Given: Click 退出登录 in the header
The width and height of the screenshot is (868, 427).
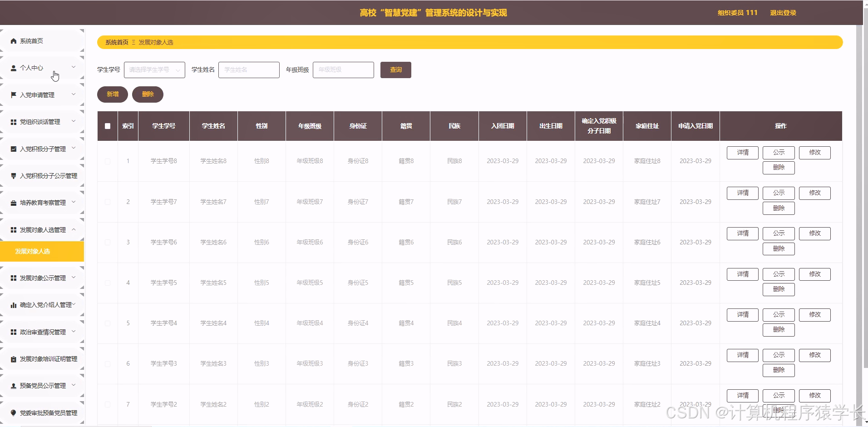Looking at the screenshot, I should pyautogui.click(x=783, y=13).
